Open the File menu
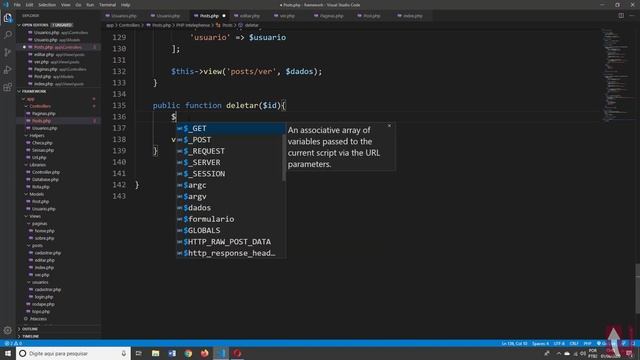640x360 pixels. coord(17,5)
